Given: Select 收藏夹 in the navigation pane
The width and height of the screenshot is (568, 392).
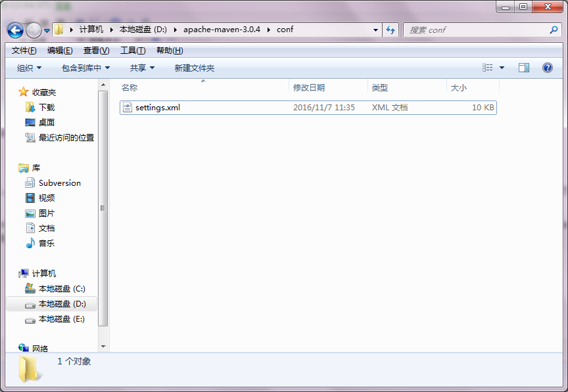Looking at the screenshot, I should (44, 93).
